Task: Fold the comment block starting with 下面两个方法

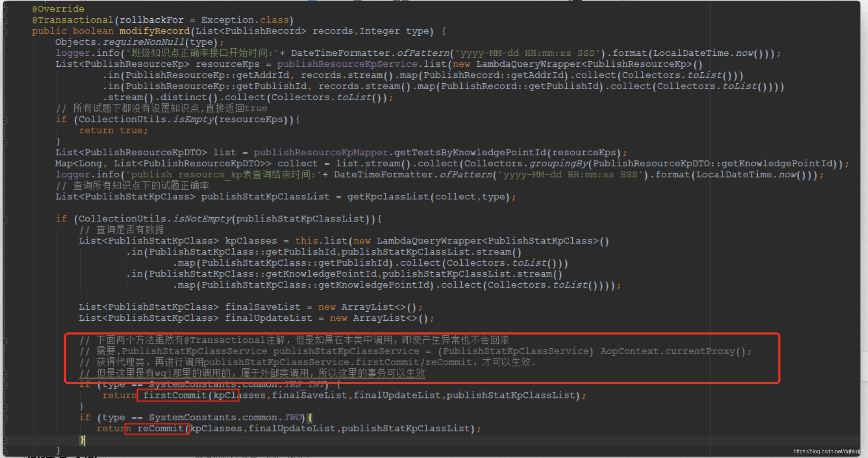Action: click(5, 341)
